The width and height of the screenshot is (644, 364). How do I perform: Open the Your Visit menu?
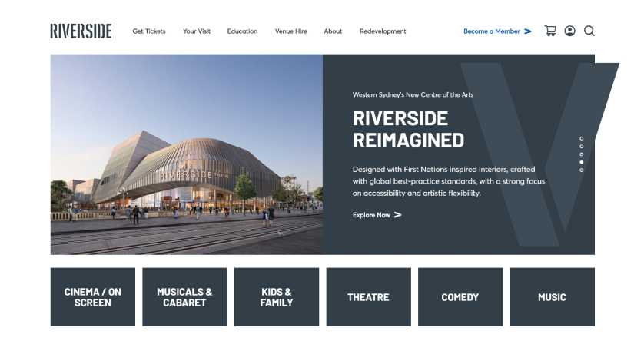click(197, 31)
